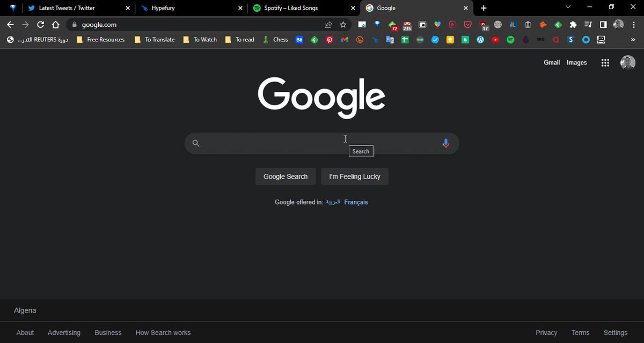Open the Pinterest bookmark

[330, 40]
